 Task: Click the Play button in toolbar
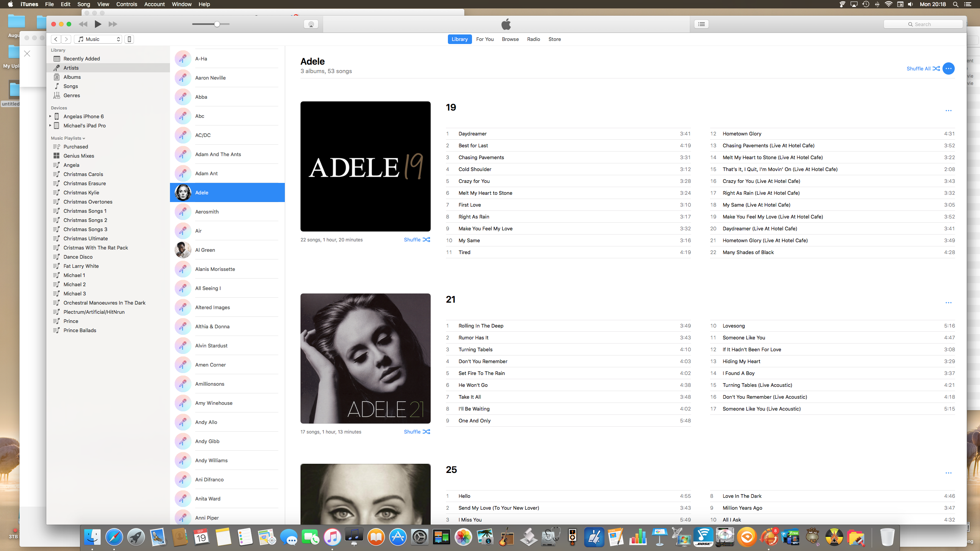click(x=98, y=24)
